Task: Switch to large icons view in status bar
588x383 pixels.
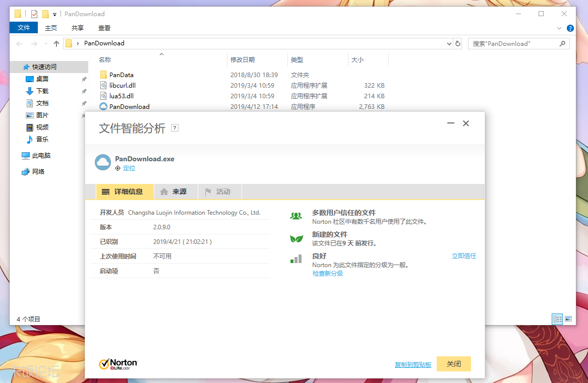Action: (x=568, y=319)
